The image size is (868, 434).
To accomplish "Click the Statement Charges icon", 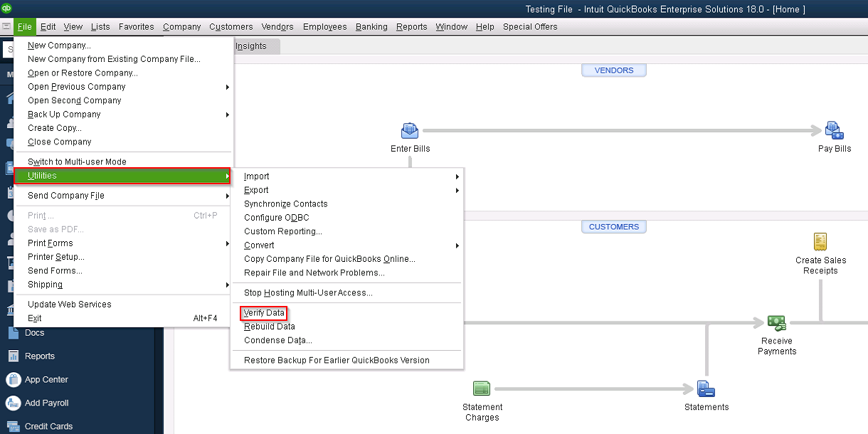I will (x=482, y=388).
